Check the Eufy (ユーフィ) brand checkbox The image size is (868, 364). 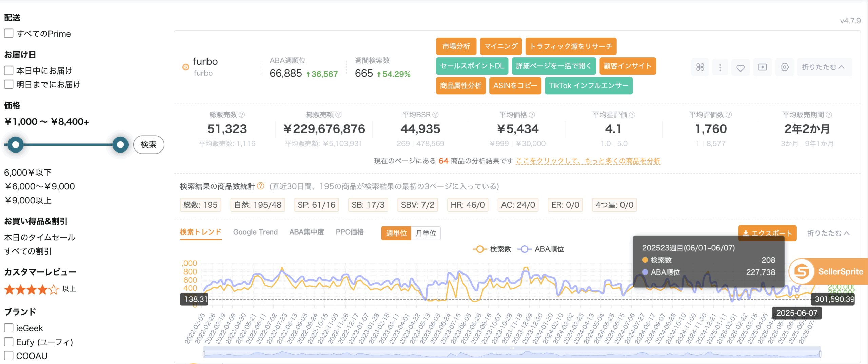point(9,342)
